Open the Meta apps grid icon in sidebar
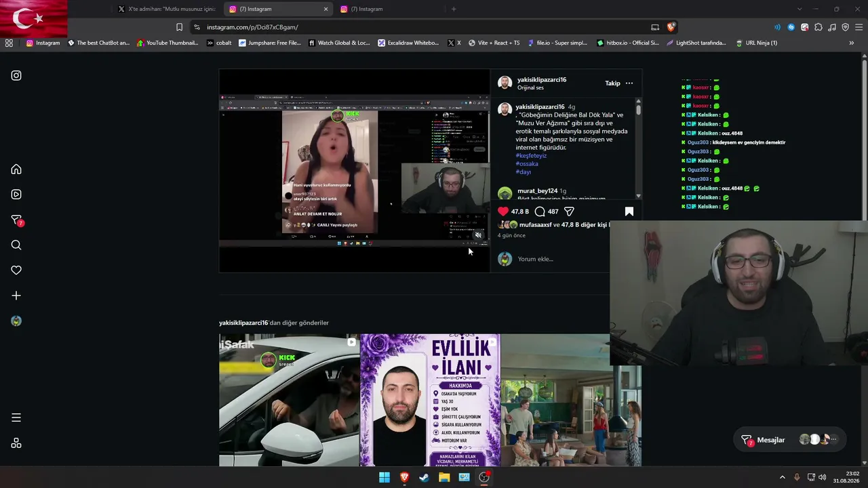The width and height of the screenshot is (868, 488). click(x=16, y=443)
